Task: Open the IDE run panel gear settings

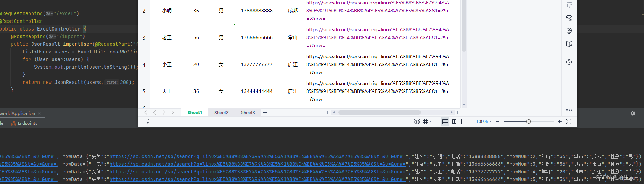Action: pyautogui.click(x=633, y=113)
